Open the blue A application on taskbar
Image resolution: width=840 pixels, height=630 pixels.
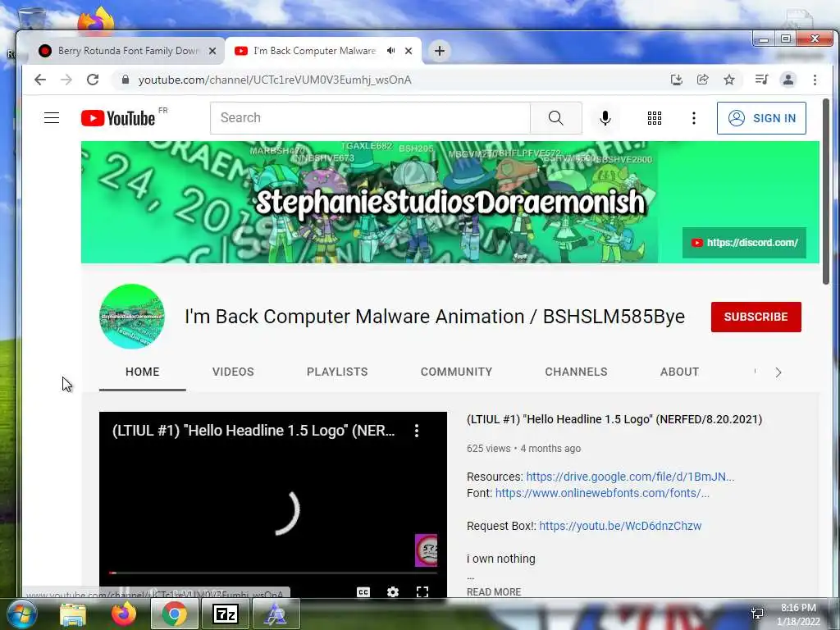(x=276, y=614)
